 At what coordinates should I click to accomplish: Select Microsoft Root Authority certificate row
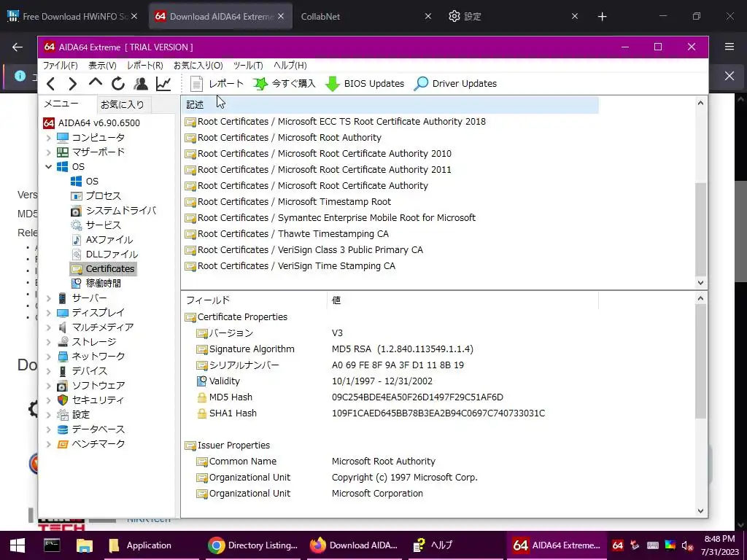(283, 138)
